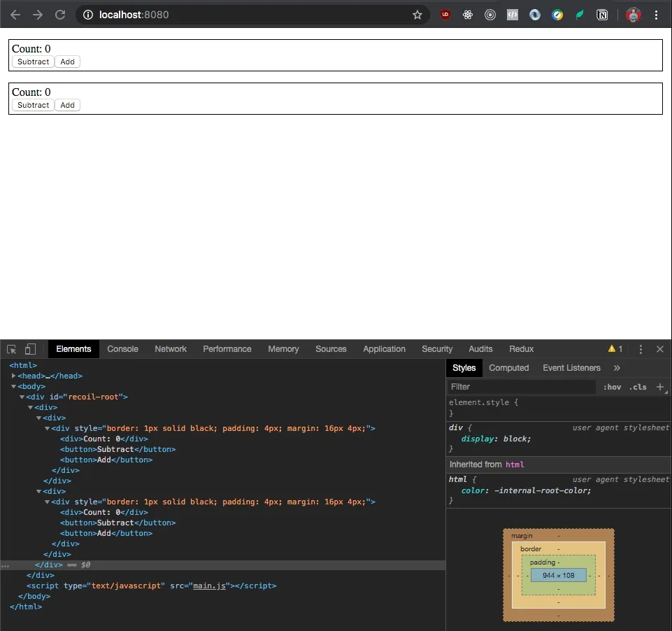Screen dimensions: 672x631
Task: Show more Styles pane tabs chevron
Action: (617, 368)
